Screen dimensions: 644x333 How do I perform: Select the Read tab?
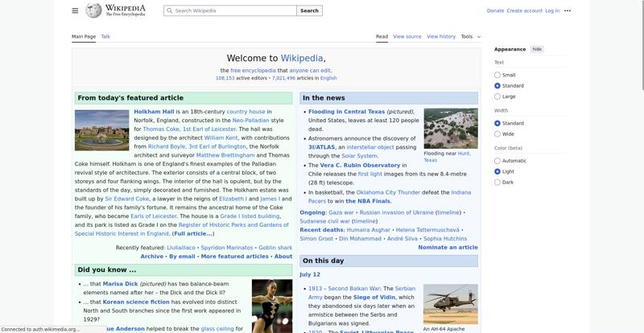coord(382,36)
